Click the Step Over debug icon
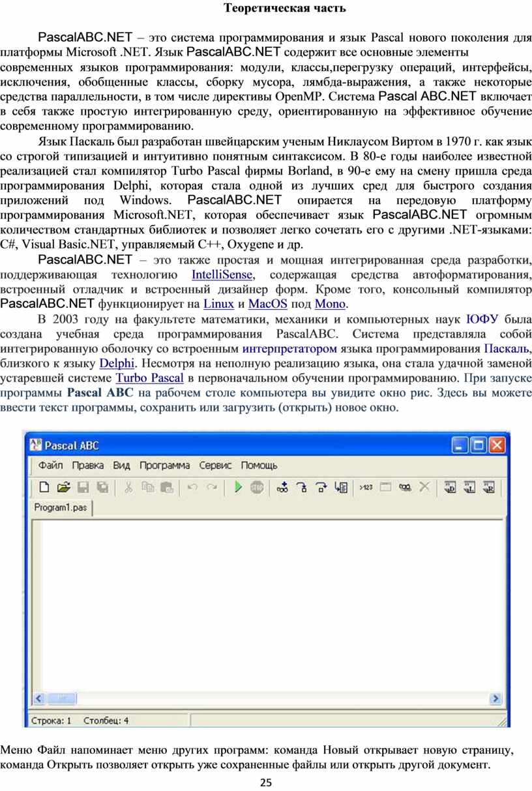The image size is (532, 791). coord(321,487)
